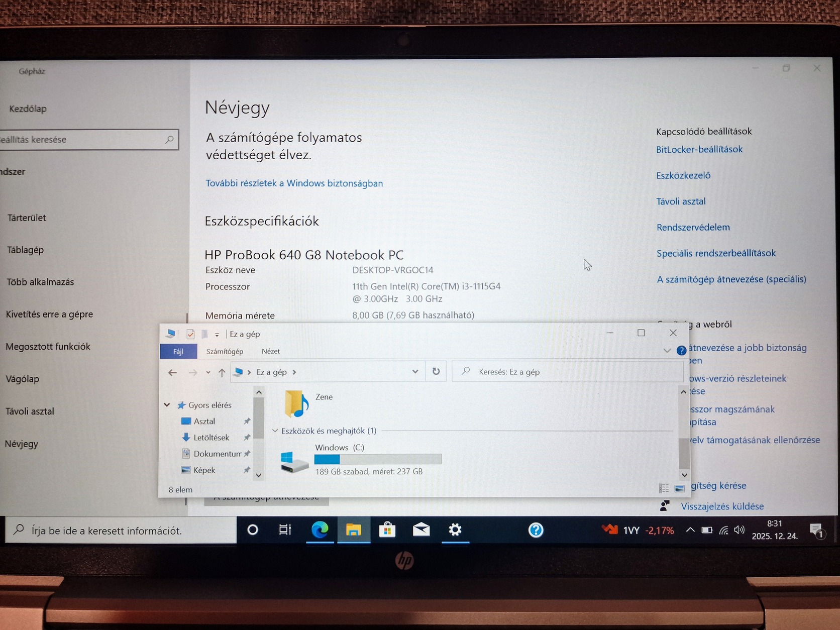Click the Windows (C:) disk usage bar
The image size is (840, 630).
point(378,459)
